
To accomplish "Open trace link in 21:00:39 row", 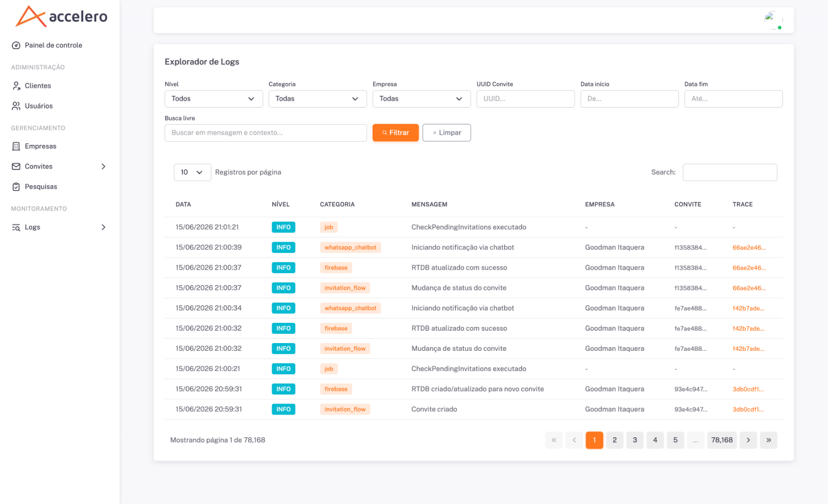I will point(749,248).
